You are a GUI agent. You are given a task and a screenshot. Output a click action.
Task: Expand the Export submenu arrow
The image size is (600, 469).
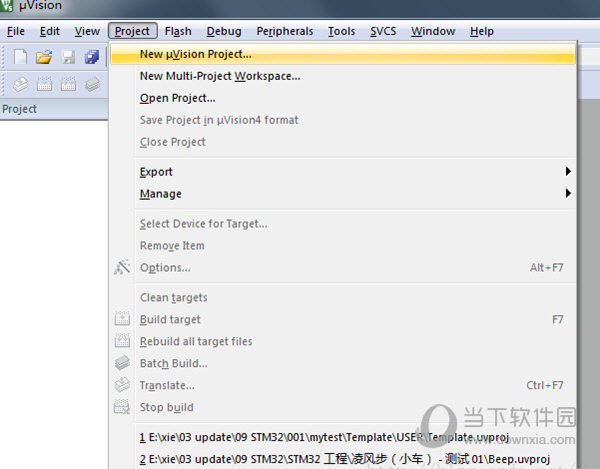[568, 171]
